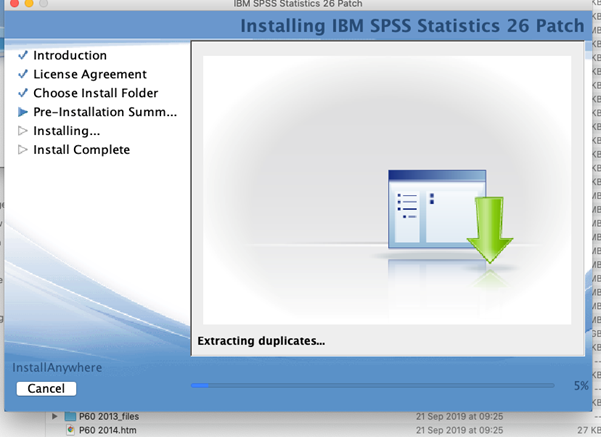601x437 pixels.
Task: Click the 27 KB size in Finder
Action: pos(590,430)
